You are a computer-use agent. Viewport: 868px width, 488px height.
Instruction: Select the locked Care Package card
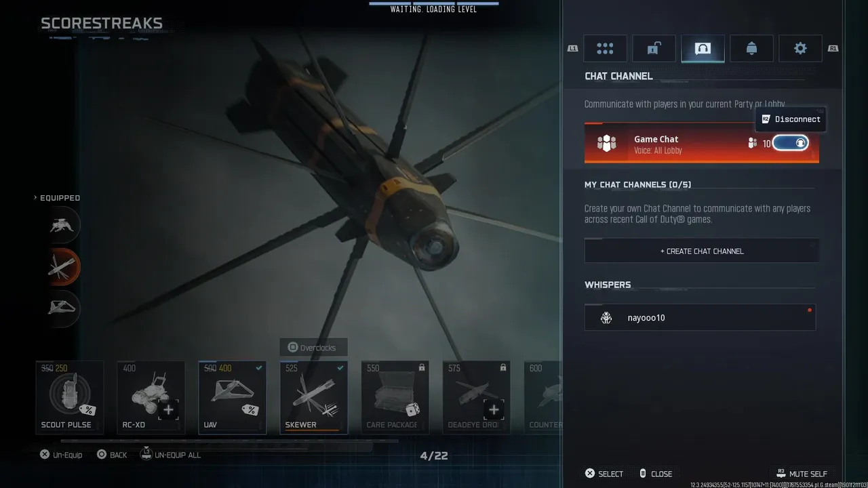click(395, 397)
